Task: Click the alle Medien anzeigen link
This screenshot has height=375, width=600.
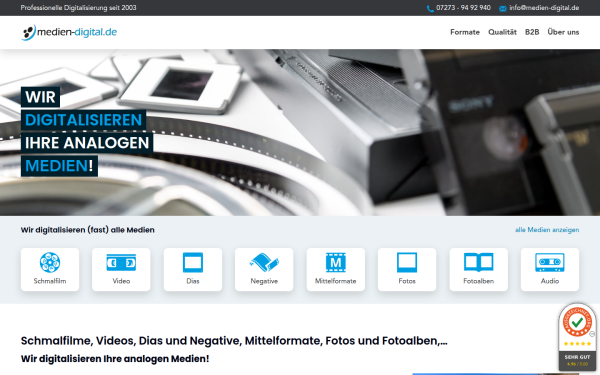Action: [547, 230]
